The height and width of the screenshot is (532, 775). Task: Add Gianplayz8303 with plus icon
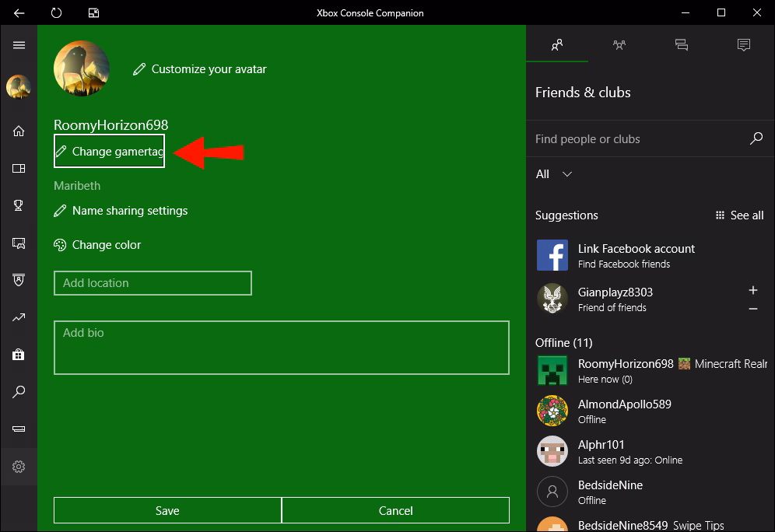point(752,290)
